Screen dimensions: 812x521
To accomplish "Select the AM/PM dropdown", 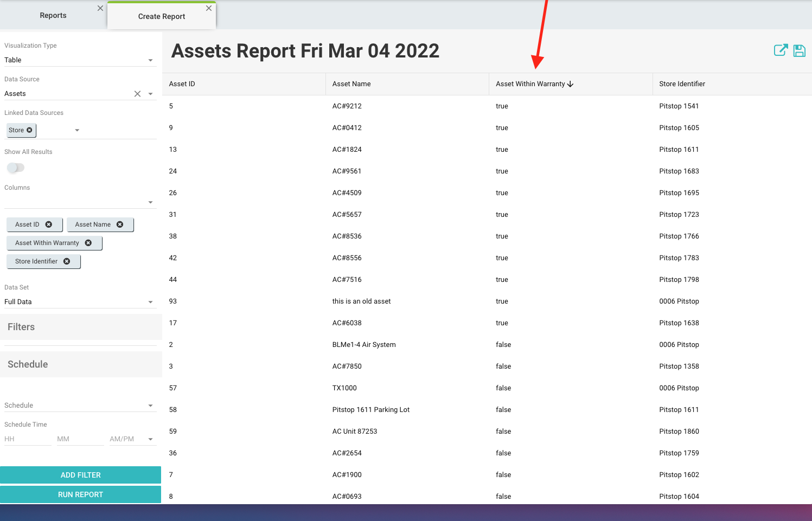I will [x=132, y=439].
